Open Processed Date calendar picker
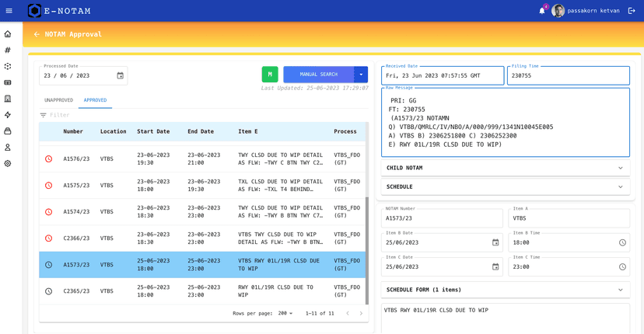 coord(121,75)
